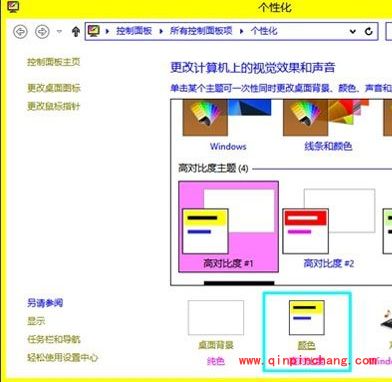Open 所有控制面板项 breadcrumb

pyautogui.click(x=201, y=31)
